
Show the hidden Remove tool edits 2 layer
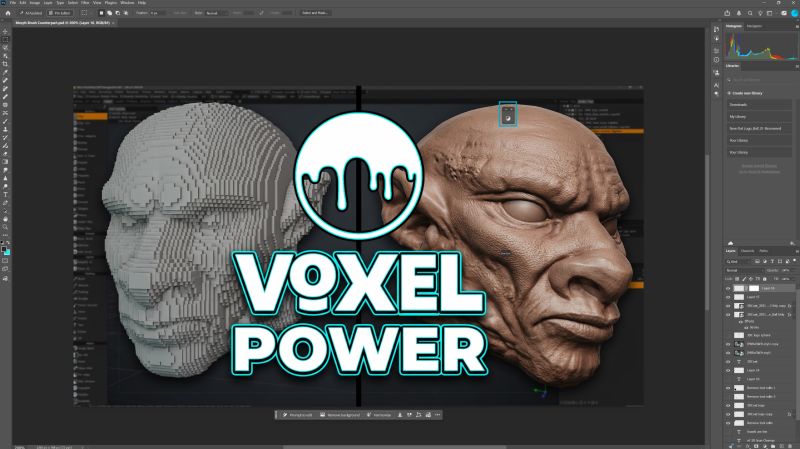pyautogui.click(x=728, y=397)
